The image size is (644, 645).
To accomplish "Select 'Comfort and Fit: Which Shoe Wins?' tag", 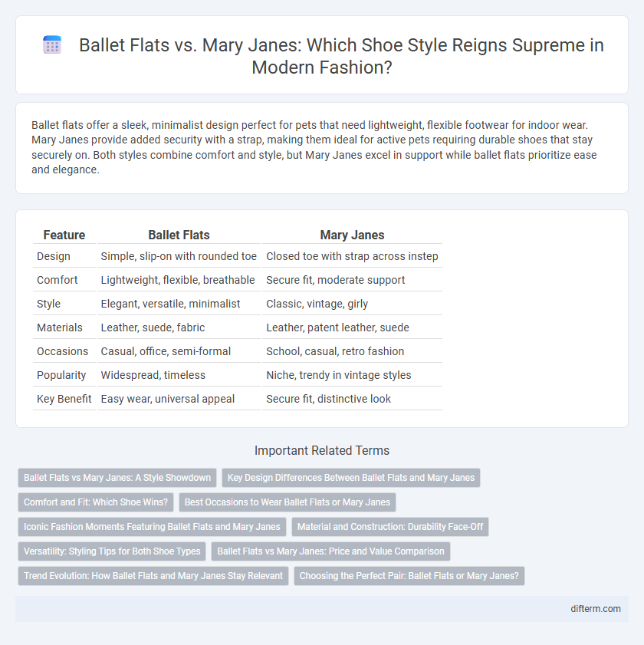I will click(x=96, y=502).
